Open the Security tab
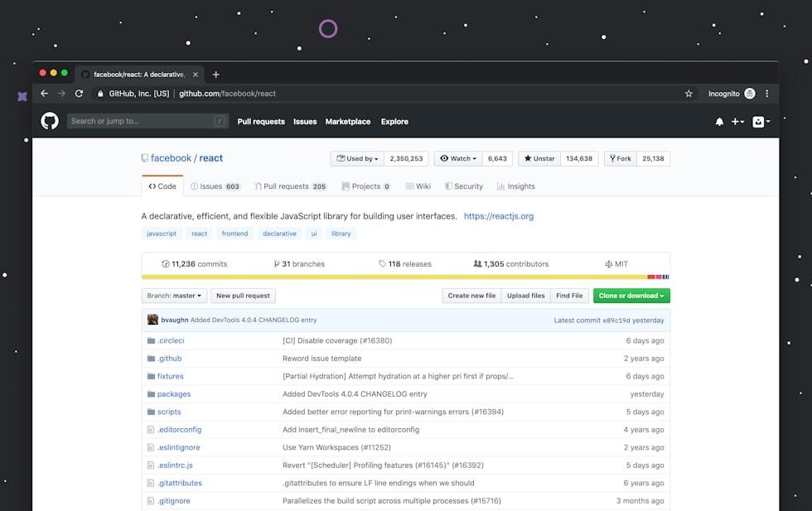Viewport: 812px width, 511px height. 463,186
